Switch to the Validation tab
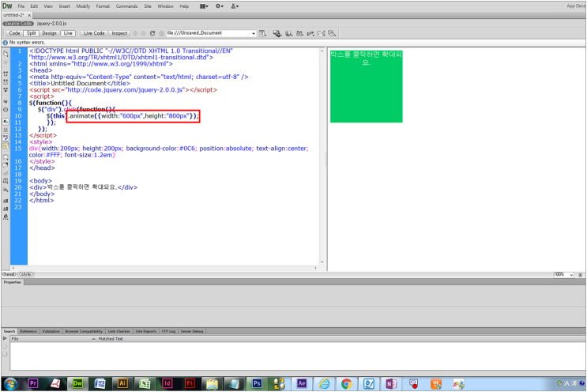587x392 pixels. (51, 331)
